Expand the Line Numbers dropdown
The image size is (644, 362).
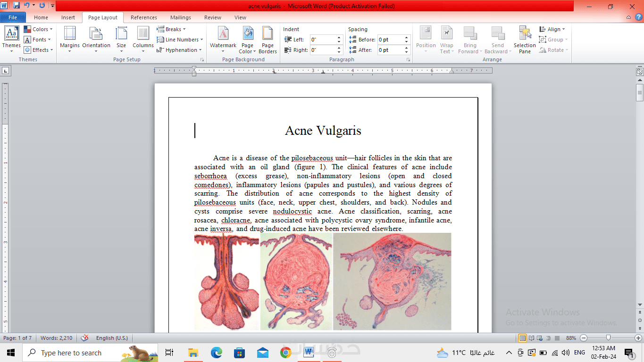pyautogui.click(x=180, y=40)
